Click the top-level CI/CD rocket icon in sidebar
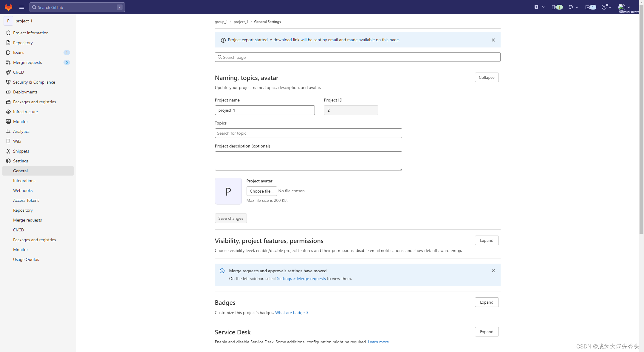The width and height of the screenshot is (644, 352). [x=8, y=72]
